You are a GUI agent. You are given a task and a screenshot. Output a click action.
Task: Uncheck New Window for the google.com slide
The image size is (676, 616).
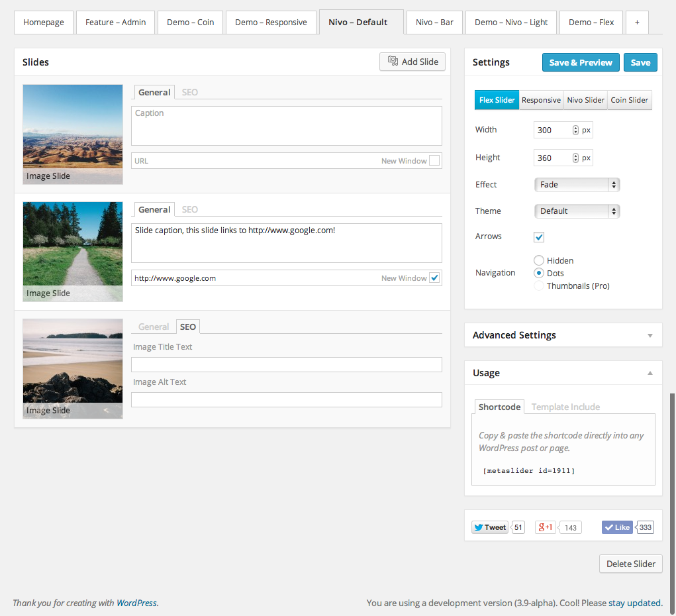[x=434, y=278]
